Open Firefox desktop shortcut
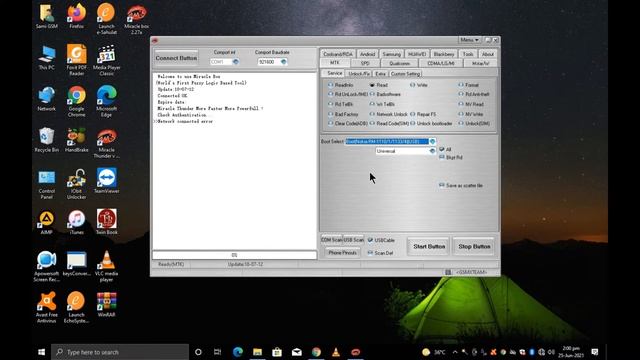 (76, 16)
